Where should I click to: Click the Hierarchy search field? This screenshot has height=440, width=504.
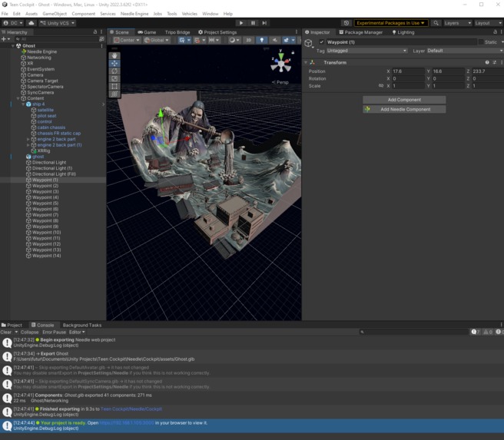tap(57, 39)
